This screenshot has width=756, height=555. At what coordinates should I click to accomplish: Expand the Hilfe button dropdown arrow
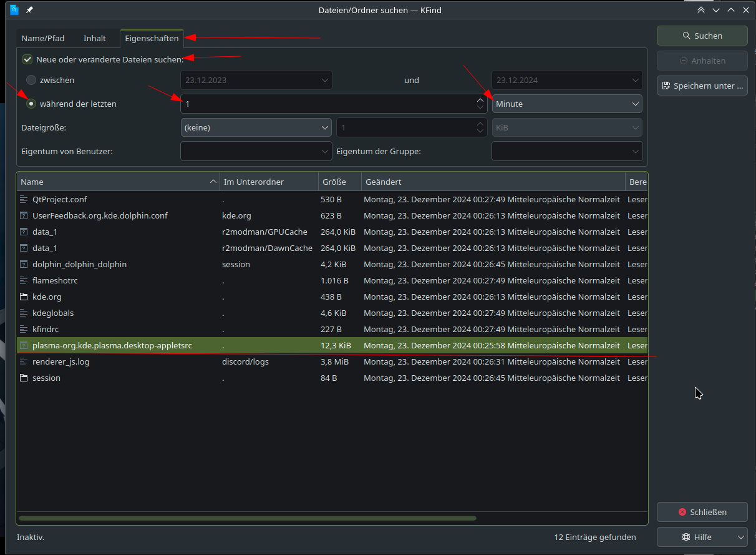(x=741, y=537)
